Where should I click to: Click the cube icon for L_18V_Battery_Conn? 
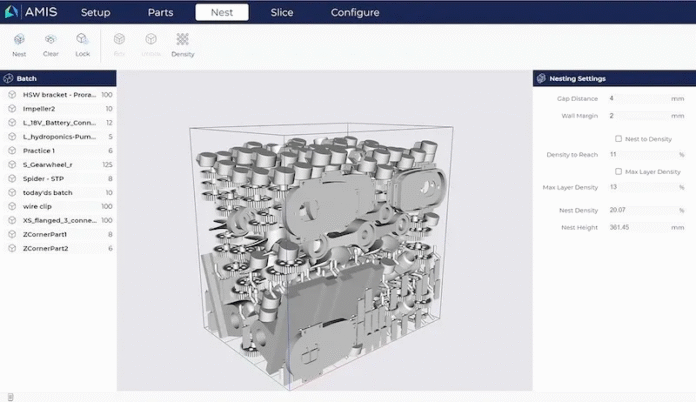[12, 122]
